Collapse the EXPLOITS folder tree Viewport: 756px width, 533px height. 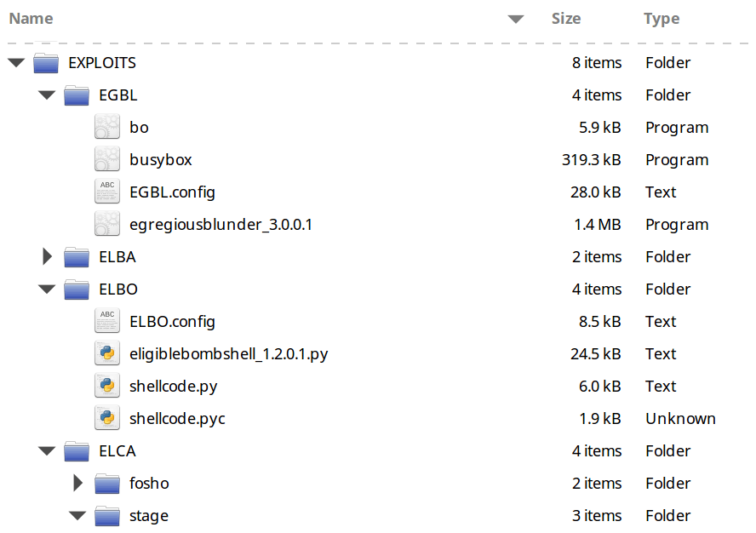pos(16,63)
